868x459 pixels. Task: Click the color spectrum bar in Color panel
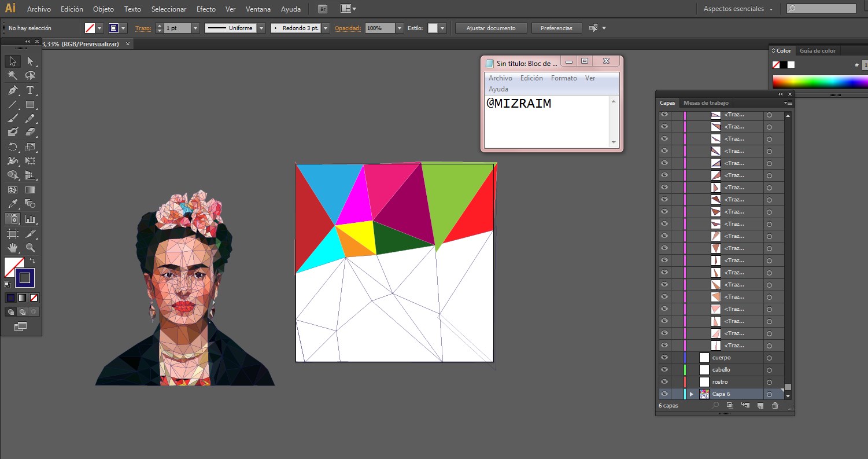[820, 82]
